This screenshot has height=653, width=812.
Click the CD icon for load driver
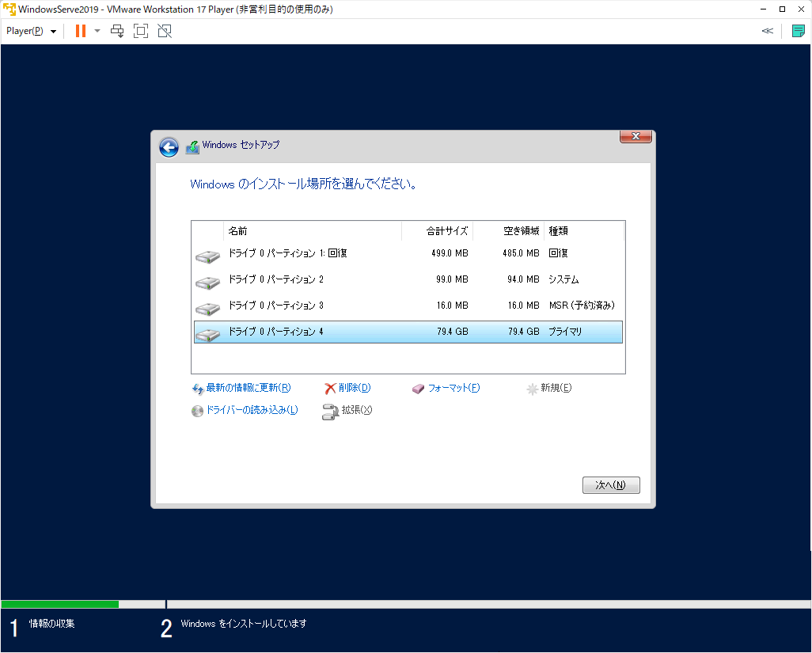pos(197,411)
